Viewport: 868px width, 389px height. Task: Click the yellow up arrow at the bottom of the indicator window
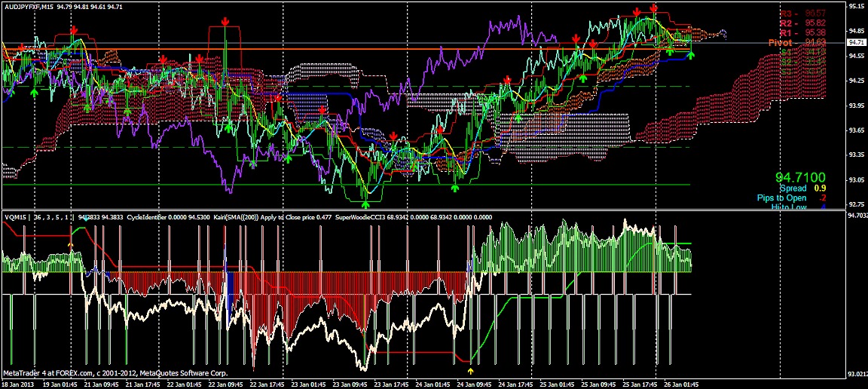coord(470,371)
